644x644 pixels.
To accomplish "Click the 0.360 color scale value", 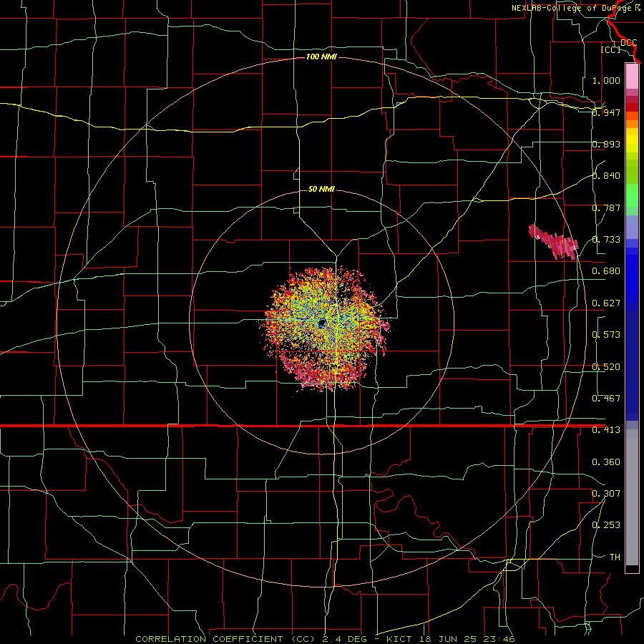I will pos(606,462).
